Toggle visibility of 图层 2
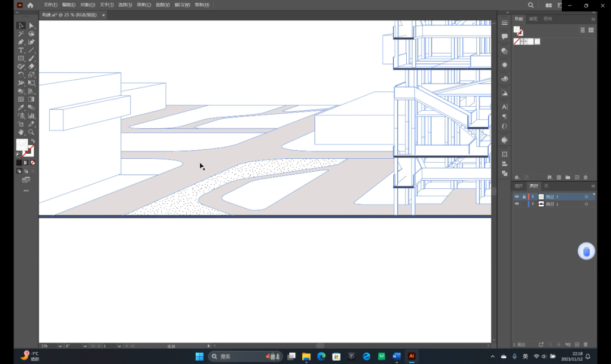The width and height of the screenshot is (611, 364). 517,197
